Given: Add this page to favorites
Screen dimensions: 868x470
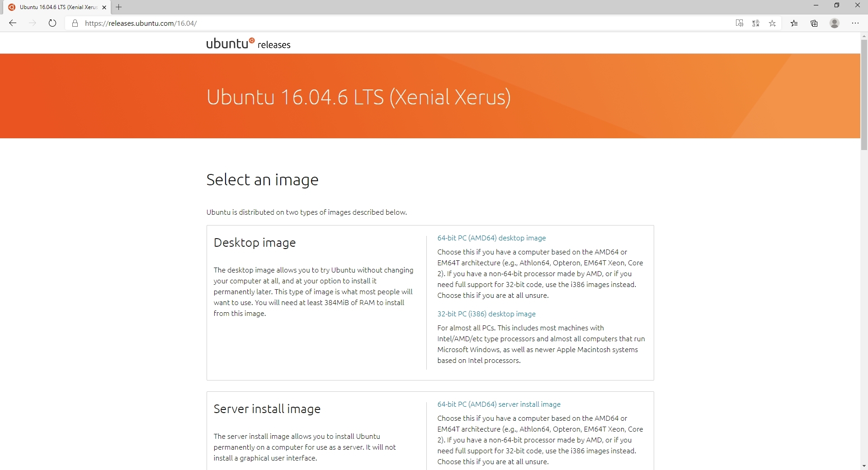Looking at the screenshot, I should coord(773,23).
